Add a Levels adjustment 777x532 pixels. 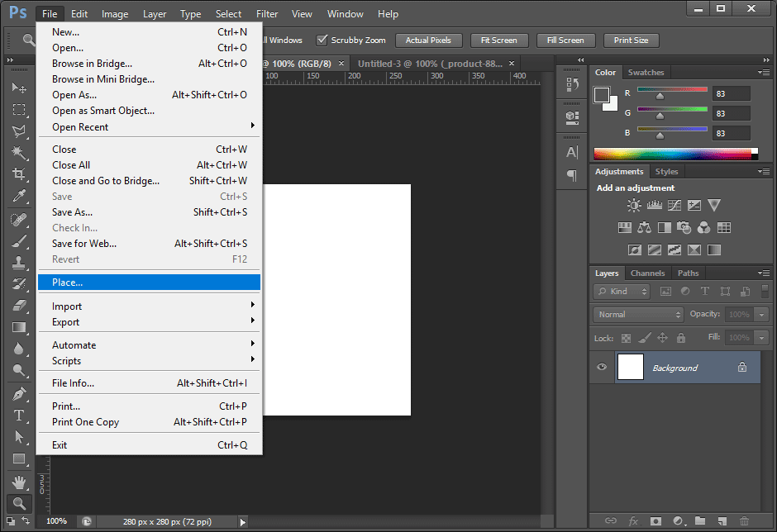pos(655,205)
